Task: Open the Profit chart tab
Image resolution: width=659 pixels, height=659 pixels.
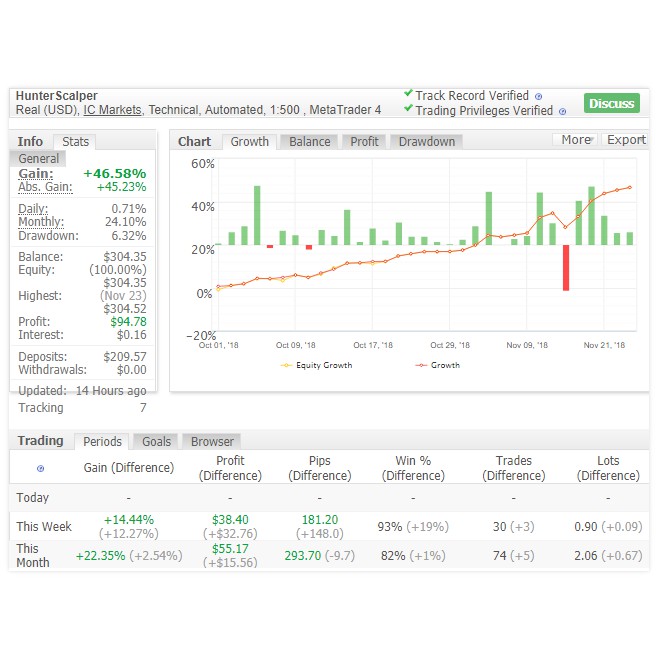Action: (x=364, y=141)
